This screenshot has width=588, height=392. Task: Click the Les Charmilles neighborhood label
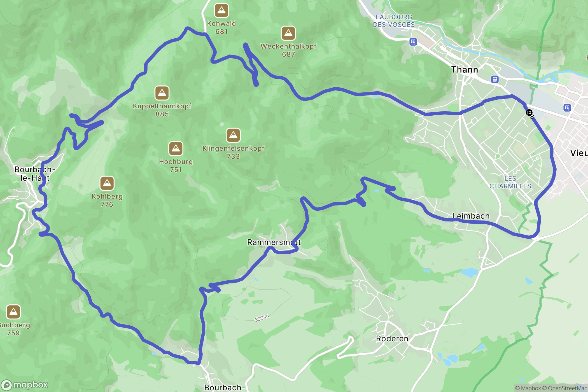point(510,182)
